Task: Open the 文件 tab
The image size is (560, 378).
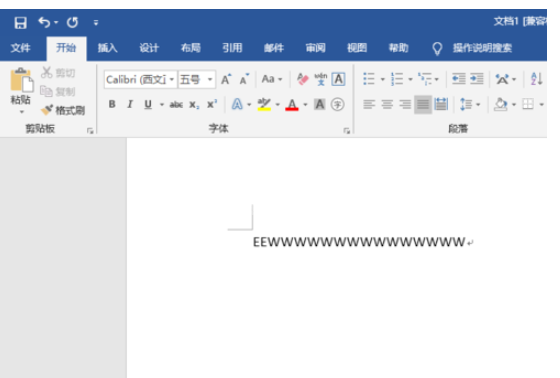Action: [20, 48]
